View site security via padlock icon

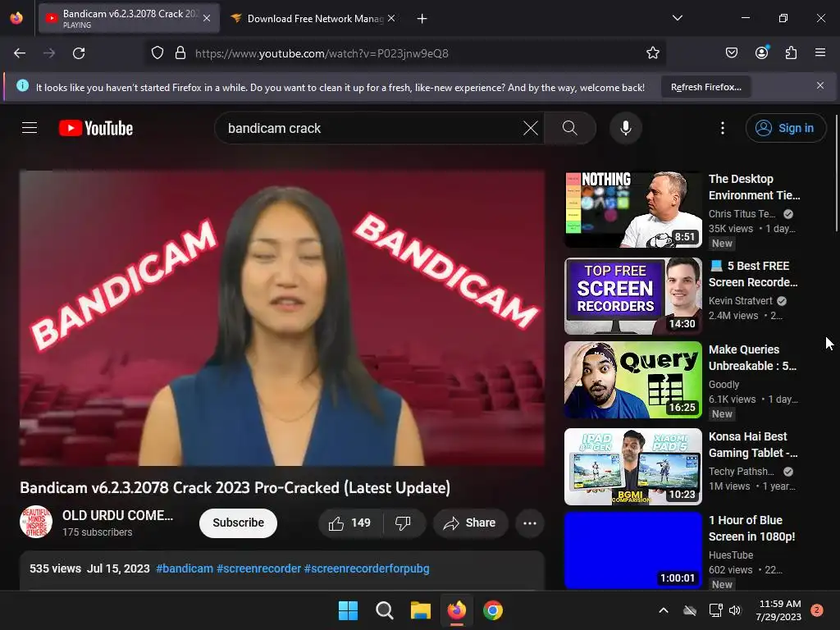pos(180,53)
